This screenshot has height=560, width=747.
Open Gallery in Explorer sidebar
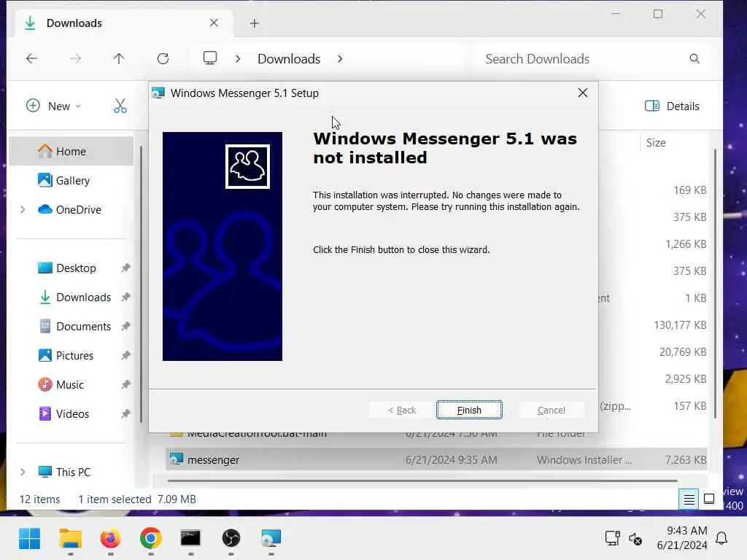[x=73, y=181]
